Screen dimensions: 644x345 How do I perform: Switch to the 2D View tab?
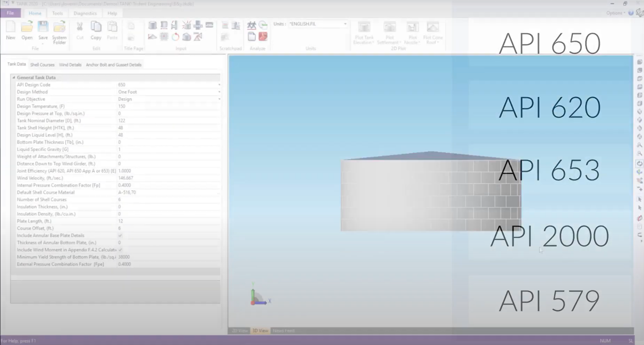coord(239,331)
